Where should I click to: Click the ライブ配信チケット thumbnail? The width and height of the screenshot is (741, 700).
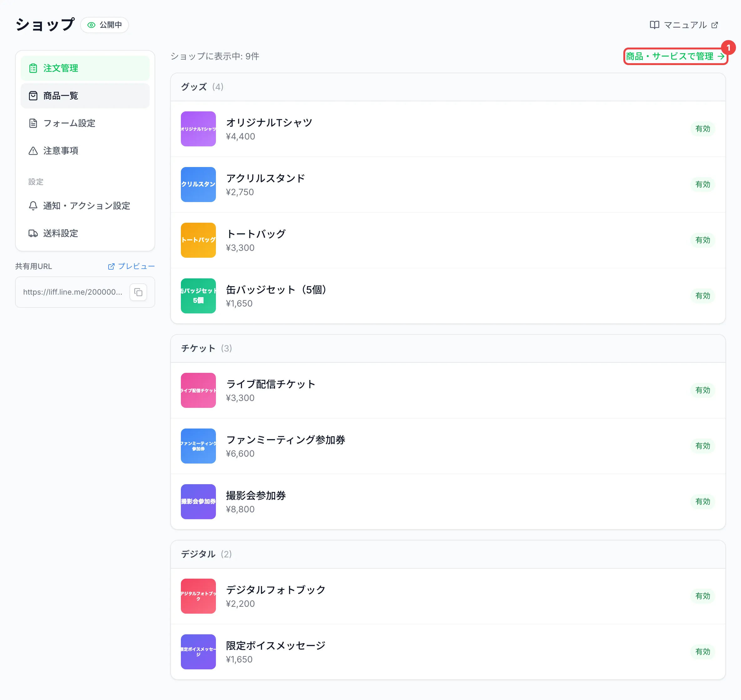coord(198,390)
